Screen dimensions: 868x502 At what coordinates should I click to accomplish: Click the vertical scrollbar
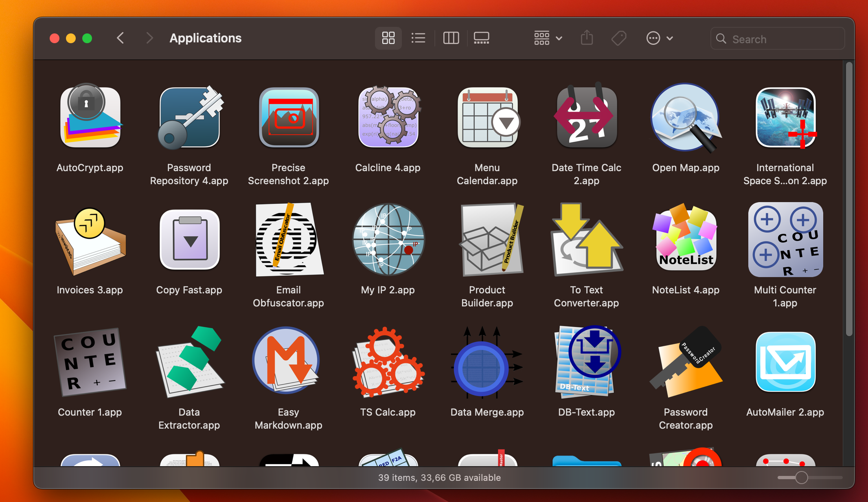(x=849, y=199)
